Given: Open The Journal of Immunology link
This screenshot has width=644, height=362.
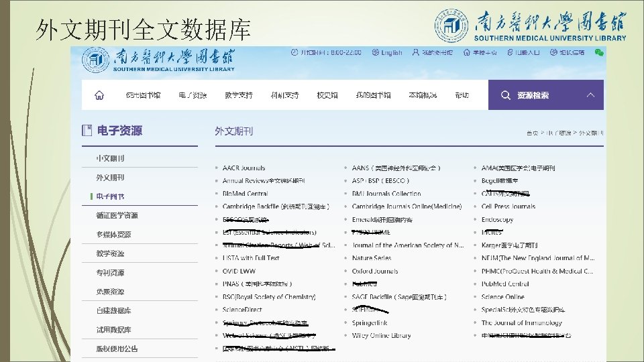Looking at the screenshot, I should 522,323.
